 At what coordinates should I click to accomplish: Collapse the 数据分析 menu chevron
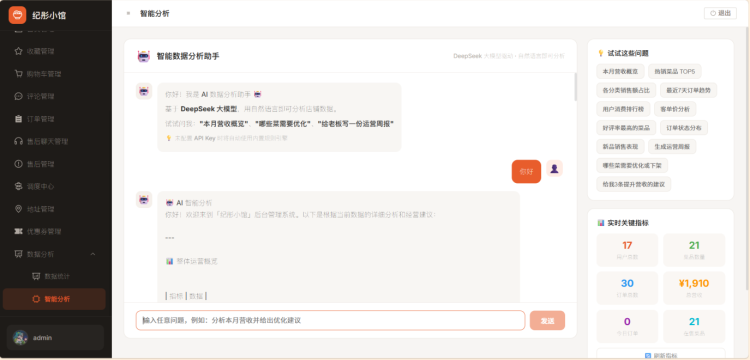tap(93, 254)
